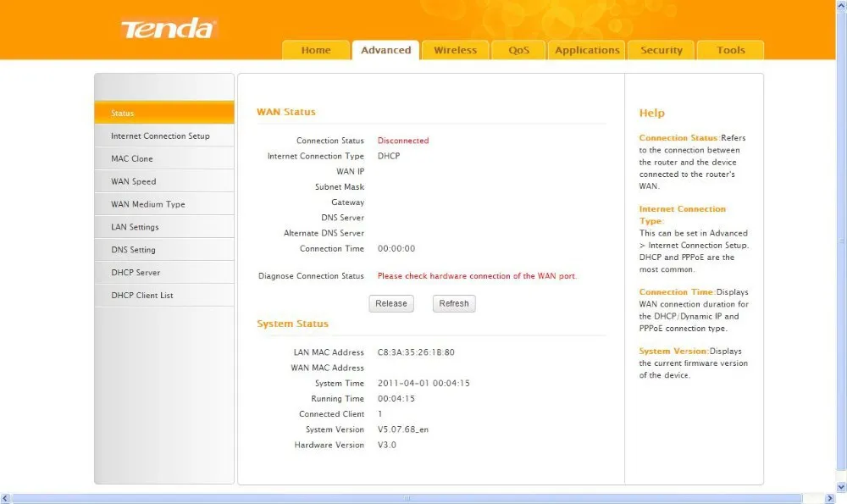The height and width of the screenshot is (504, 847).
Task: Open the Home tab
Action: 315,50
